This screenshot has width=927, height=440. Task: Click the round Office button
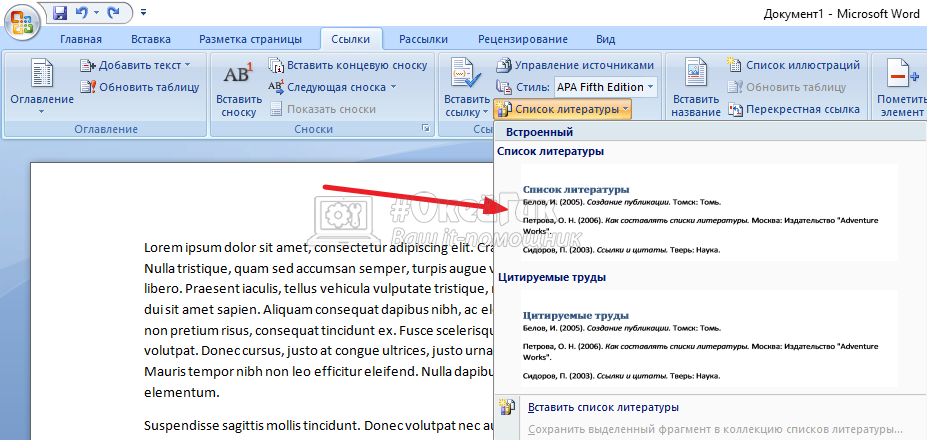coord(20,20)
